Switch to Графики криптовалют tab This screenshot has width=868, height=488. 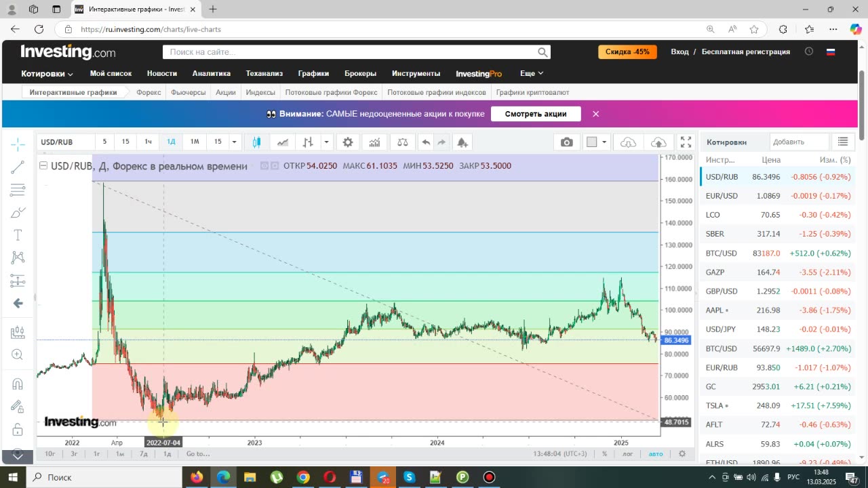[x=532, y=92]
